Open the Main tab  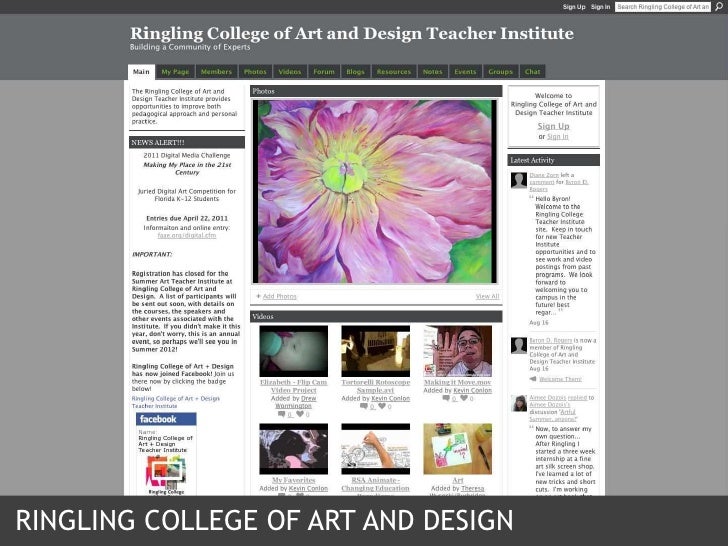click(141, 72)
